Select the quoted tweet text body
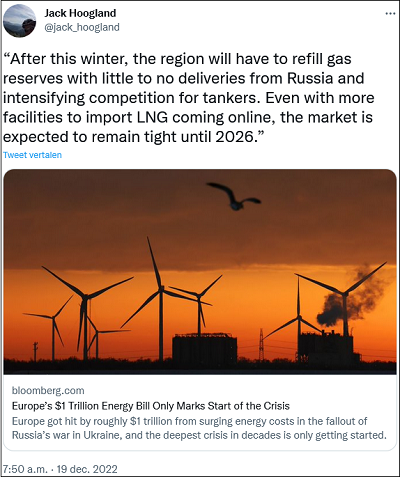400x477 pixels. (189, 98)
